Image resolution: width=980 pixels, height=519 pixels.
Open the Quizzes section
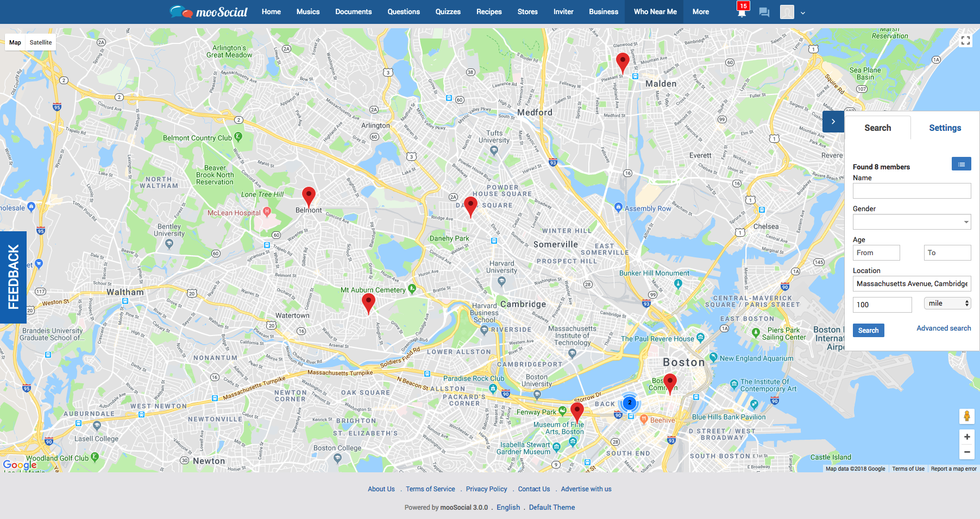point(448,11)
